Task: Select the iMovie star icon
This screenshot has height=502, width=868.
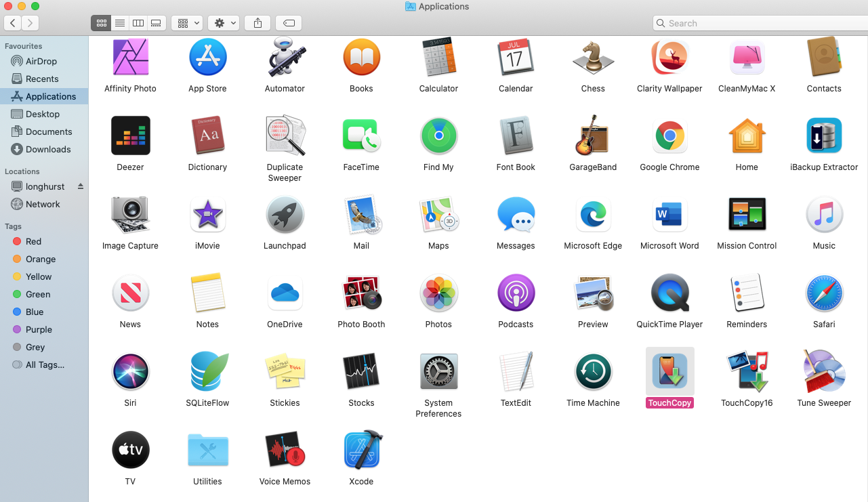Action: [207, 215]
